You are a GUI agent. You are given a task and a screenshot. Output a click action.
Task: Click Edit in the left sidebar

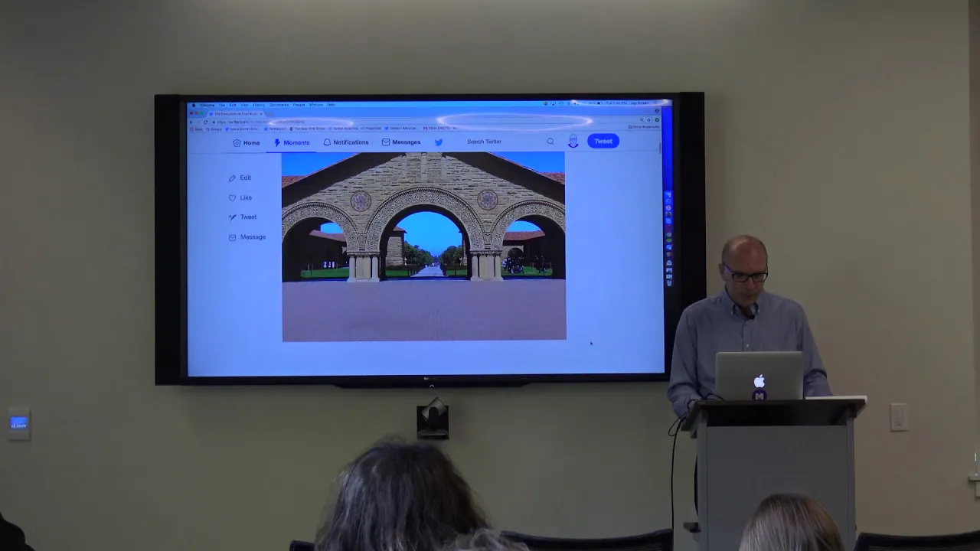coord(240,178)
